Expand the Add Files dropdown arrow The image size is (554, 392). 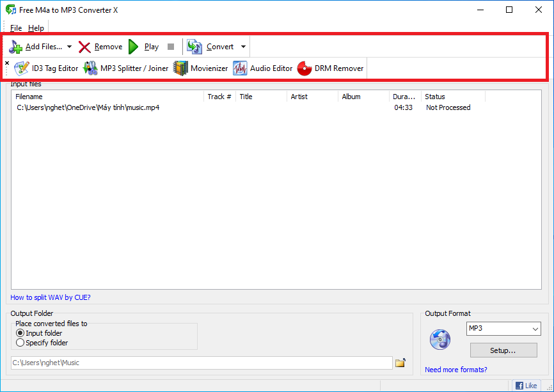coord(69,47)
